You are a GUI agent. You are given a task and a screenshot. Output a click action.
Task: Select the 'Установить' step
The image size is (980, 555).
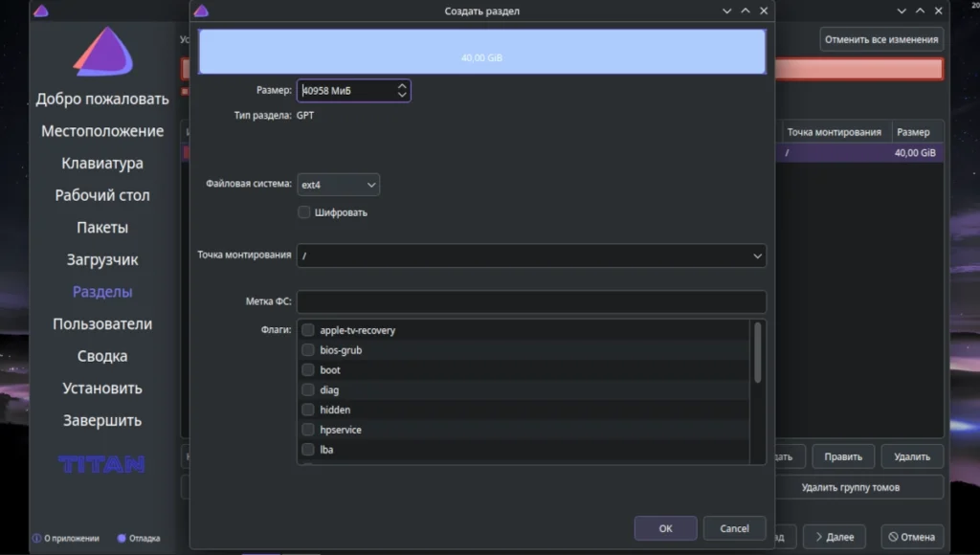102,388
